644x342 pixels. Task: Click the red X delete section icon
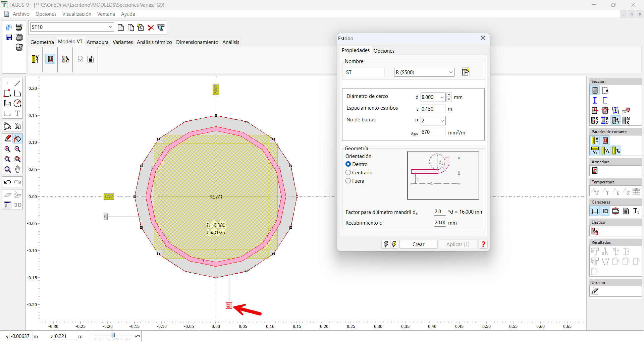151,27
